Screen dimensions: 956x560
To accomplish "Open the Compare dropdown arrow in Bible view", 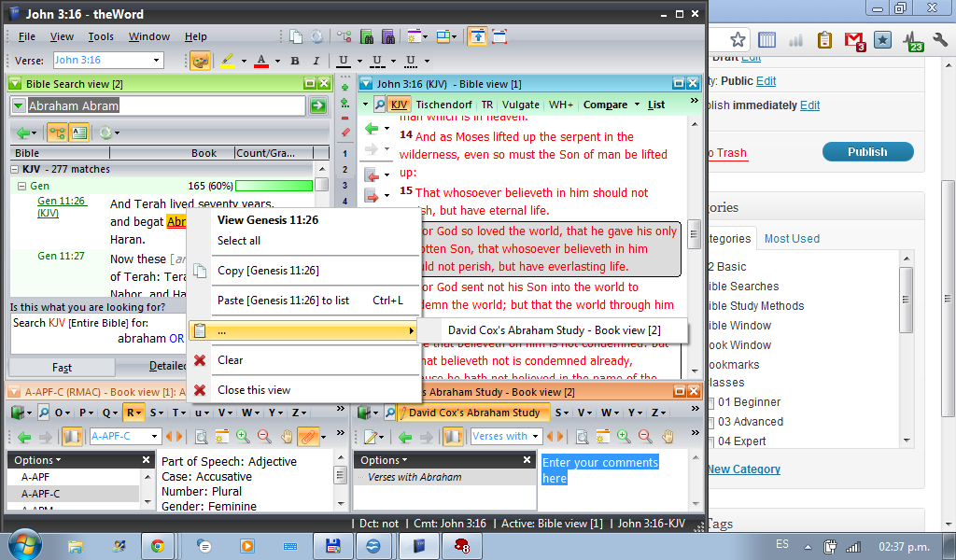I will [637, 105].
